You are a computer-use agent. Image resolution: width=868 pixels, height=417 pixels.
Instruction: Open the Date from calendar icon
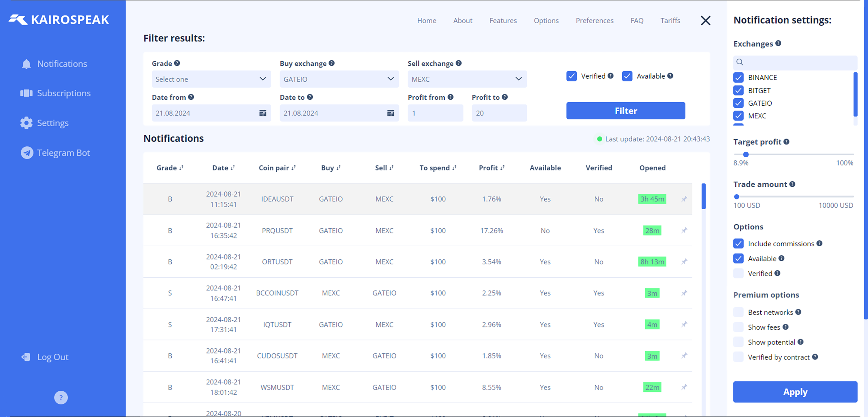262,113
